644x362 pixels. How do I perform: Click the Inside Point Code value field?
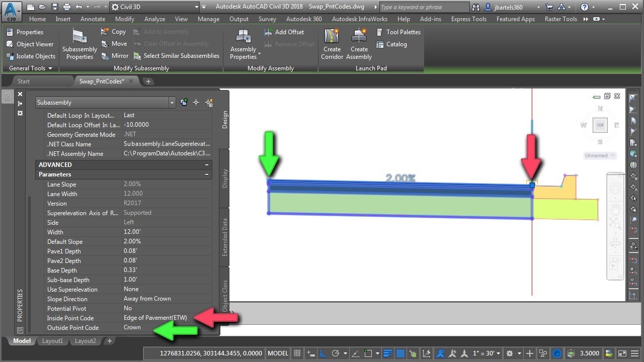[167, 318]
